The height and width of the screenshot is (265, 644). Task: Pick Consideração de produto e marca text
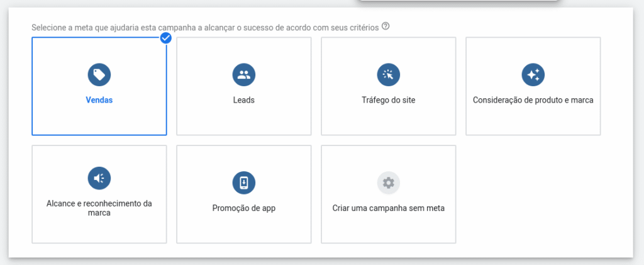pos(533,100)
